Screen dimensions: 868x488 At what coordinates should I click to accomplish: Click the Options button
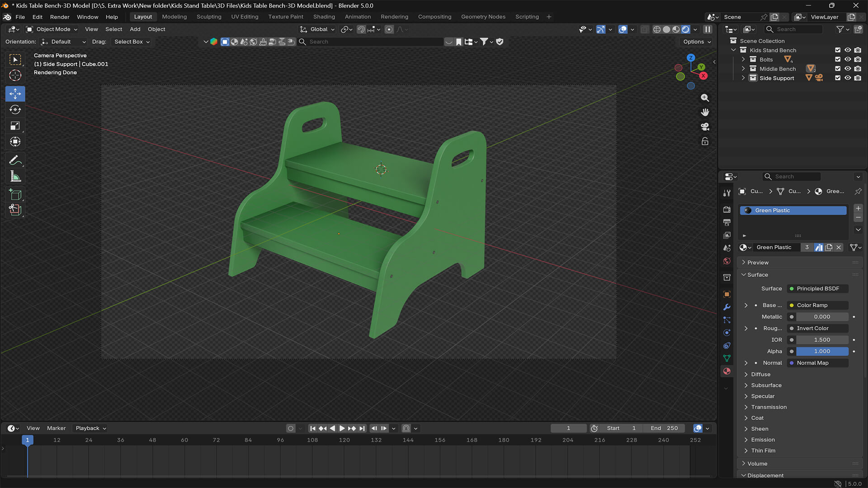point(697,42)
